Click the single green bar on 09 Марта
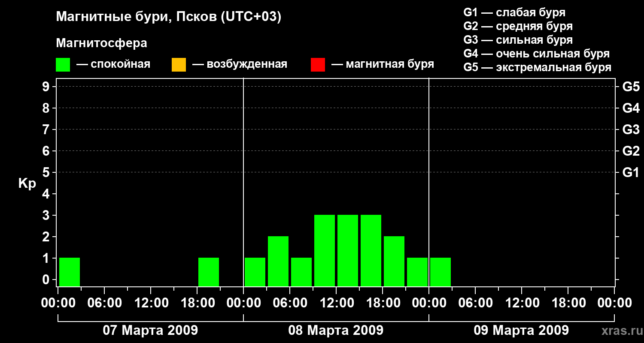This screenshot has width=644, height=343. 440,272
